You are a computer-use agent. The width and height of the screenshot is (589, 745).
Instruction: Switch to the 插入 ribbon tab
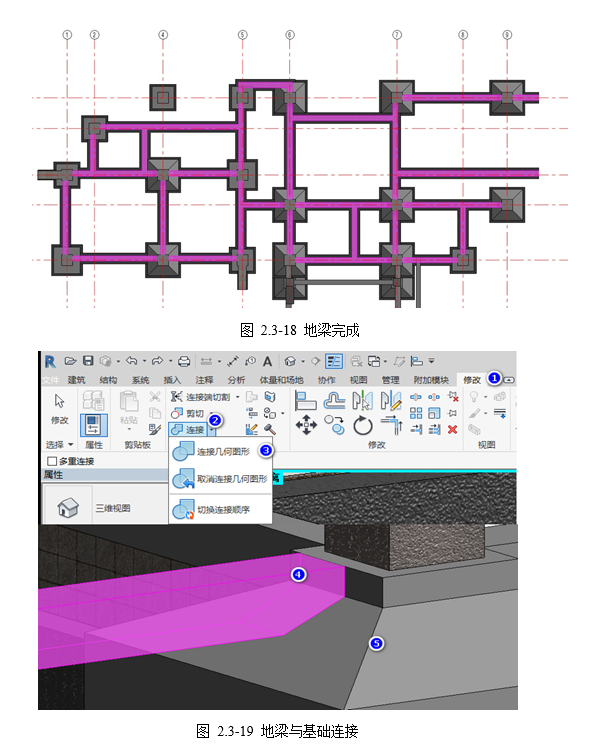172,380
